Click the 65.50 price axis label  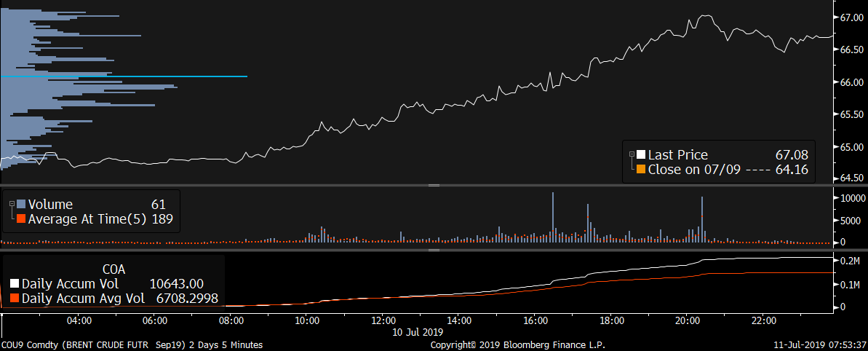(853, 114)
